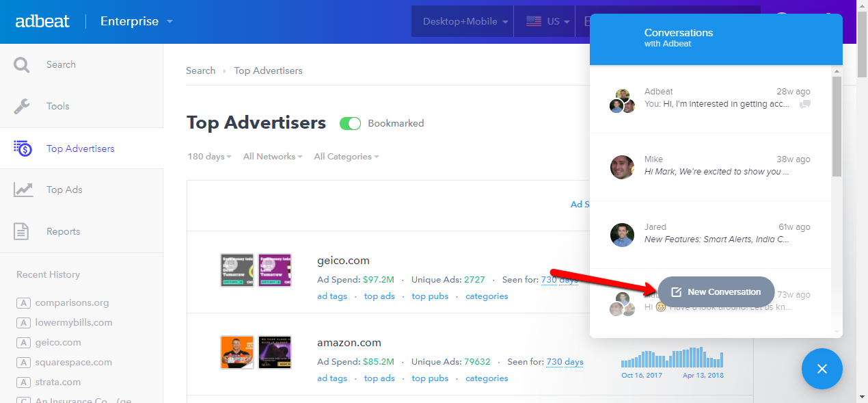Click the advertiser icon beside strata.com

click(x=23, y=382)
